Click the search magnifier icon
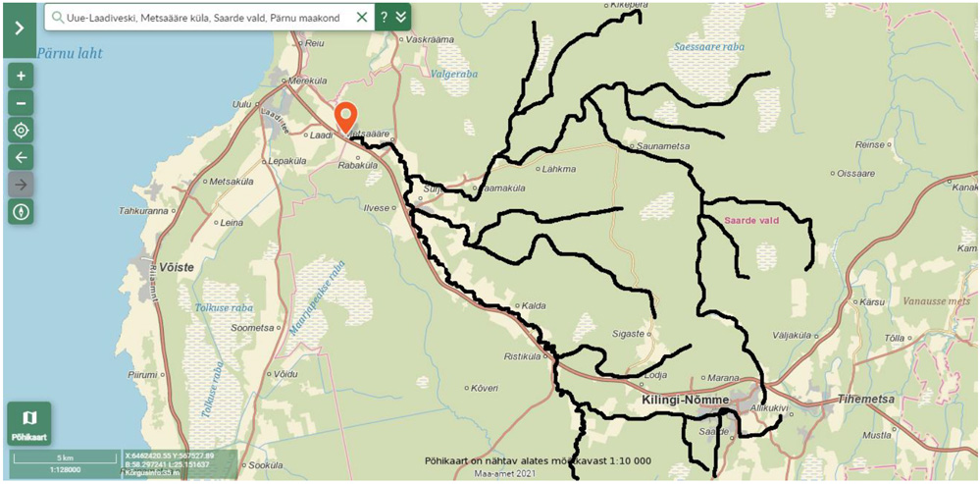Screen dimensions: 980x484 (x=58, y=18)
